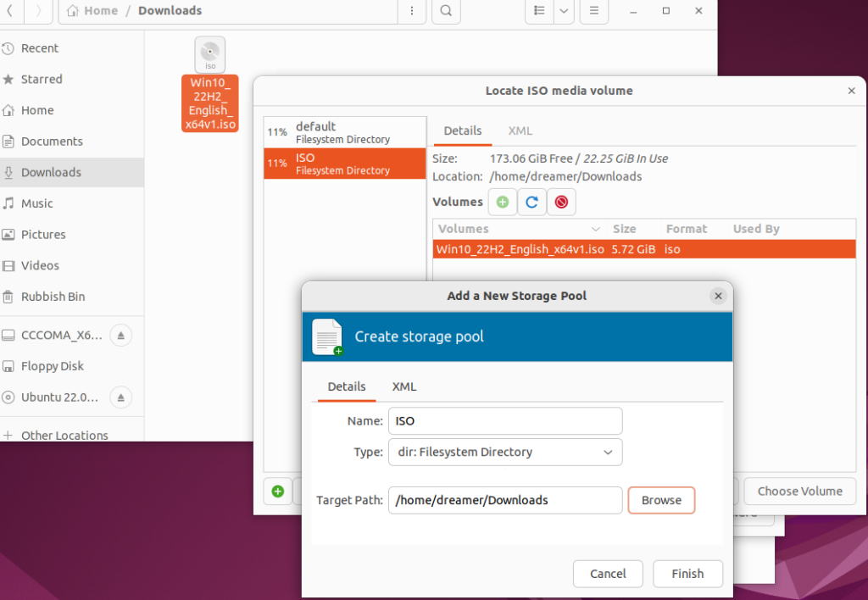The image size is (868, 600).
Task: Cancel the new storage pool dialog
Action: [608, 574]
